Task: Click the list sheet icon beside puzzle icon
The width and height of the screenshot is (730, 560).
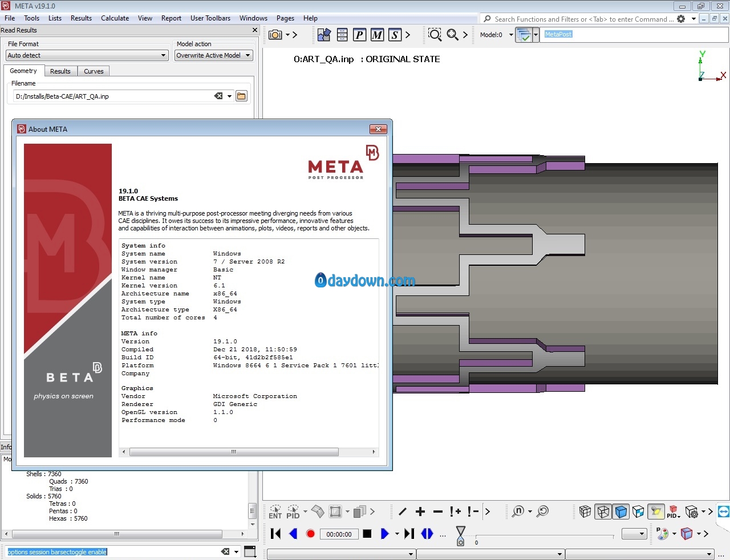Action: pyautogui.click(x=342, y=35)
